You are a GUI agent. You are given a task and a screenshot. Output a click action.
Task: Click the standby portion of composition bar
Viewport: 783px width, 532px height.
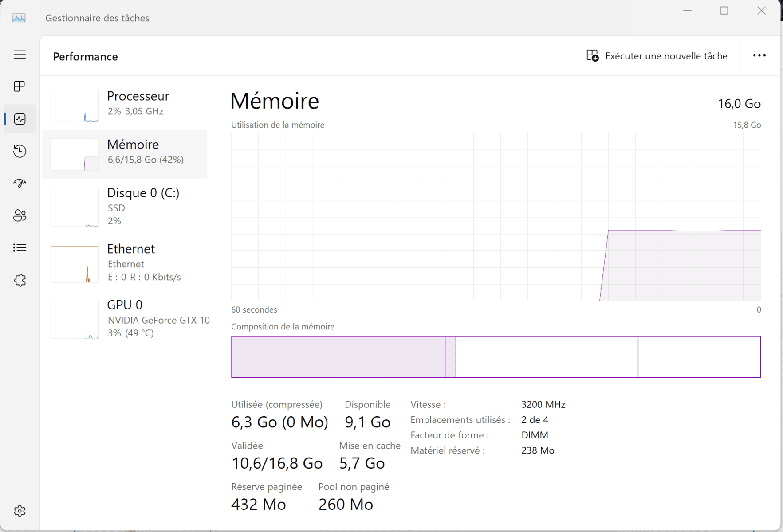point(547,357)
